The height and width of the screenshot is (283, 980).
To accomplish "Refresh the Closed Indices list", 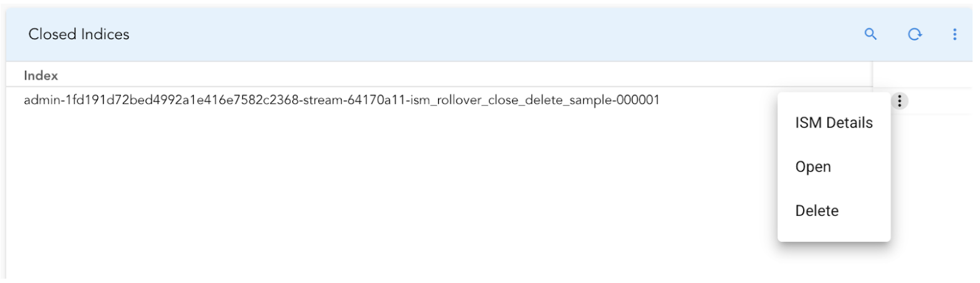I will pos(915,34).
